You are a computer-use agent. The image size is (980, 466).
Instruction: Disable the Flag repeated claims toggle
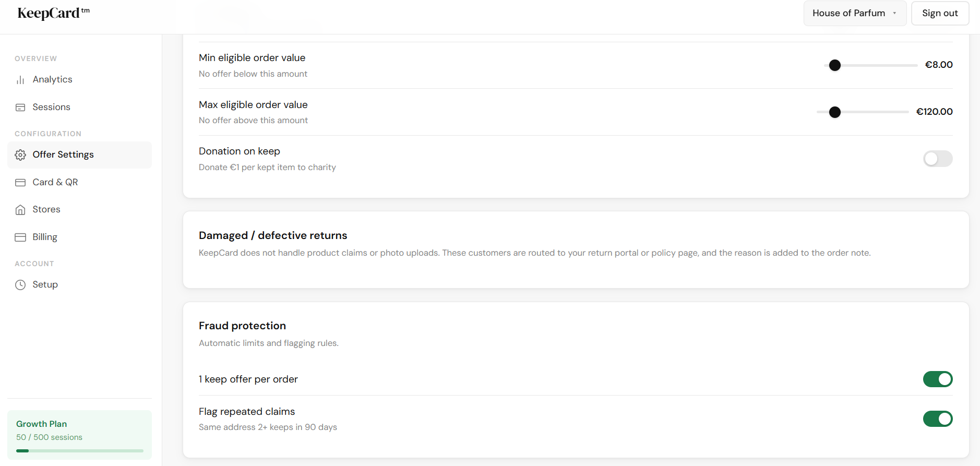point(938,419)
